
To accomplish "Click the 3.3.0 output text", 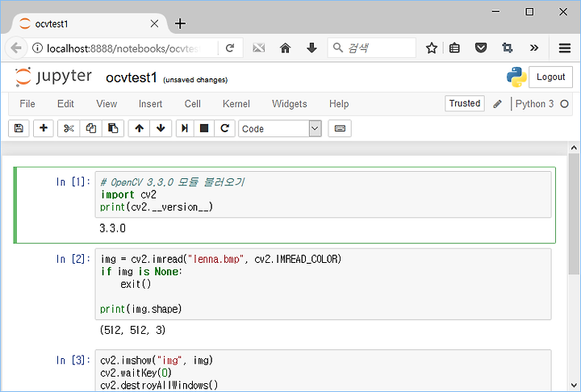I will coord(113,228).
